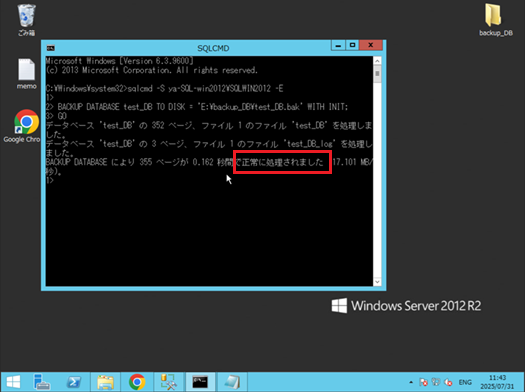The width and height of the screenshot is (525, 392).
Task: Maximize the SQLCMD window
Action: click(352, 45)
